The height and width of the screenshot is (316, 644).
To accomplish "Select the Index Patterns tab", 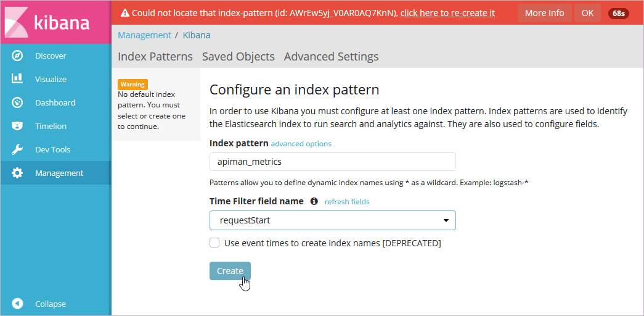I will tap(155, 57).
